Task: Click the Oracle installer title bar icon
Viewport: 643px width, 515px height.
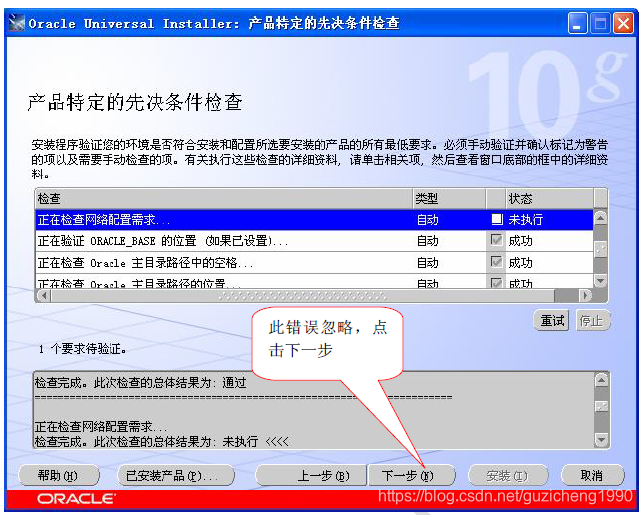Action: click(x=16, y=23)
